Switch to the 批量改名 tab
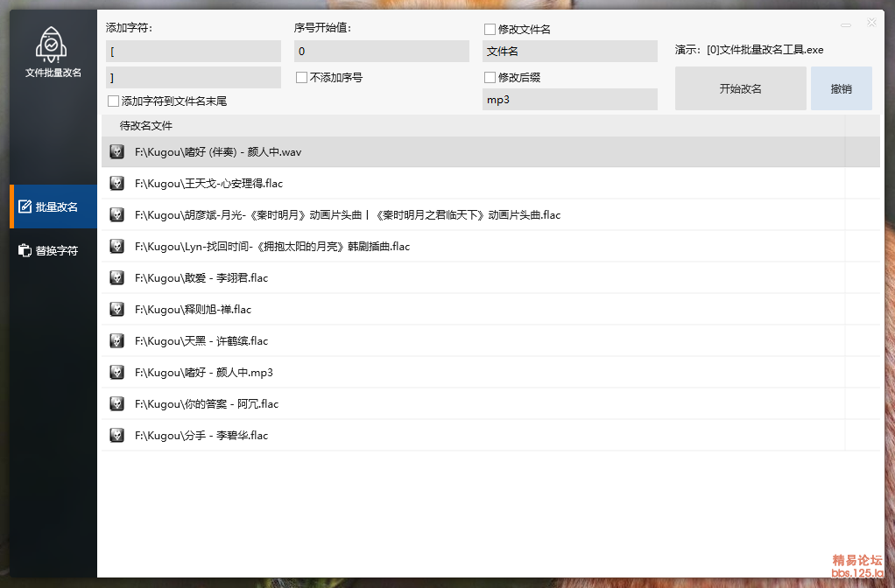The image size is (895, 588). click(53, 206)
